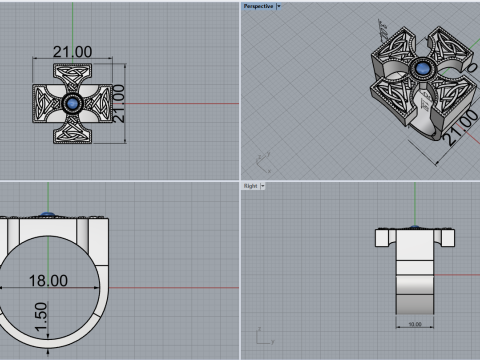Select the ring shank in the Right viewport
480x360 pixels.
(x=415, y=287)
